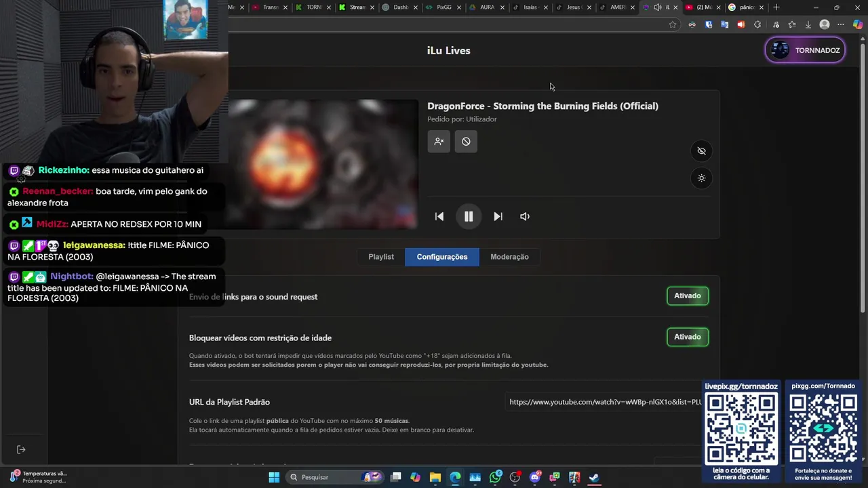Click the translate extension icon in toolbar
868x488 pixels.
click(x=724, y=24)
